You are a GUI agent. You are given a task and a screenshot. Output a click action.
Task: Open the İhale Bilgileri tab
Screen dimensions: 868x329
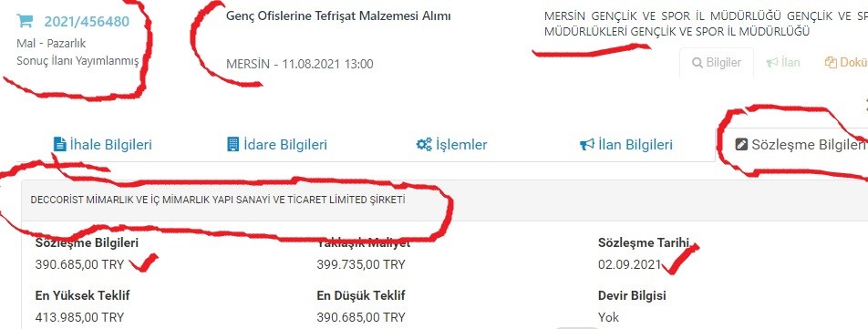[x=102, y=145]
